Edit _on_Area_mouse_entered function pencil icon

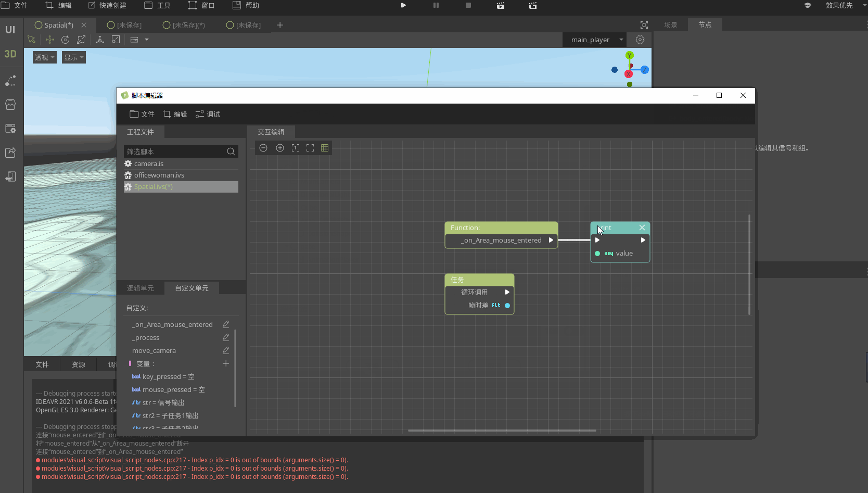click(x=226, y=324)
